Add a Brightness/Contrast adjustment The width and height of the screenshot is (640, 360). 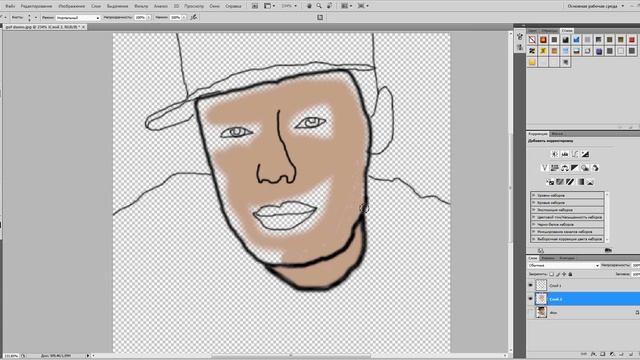click(x=554, y=154)
